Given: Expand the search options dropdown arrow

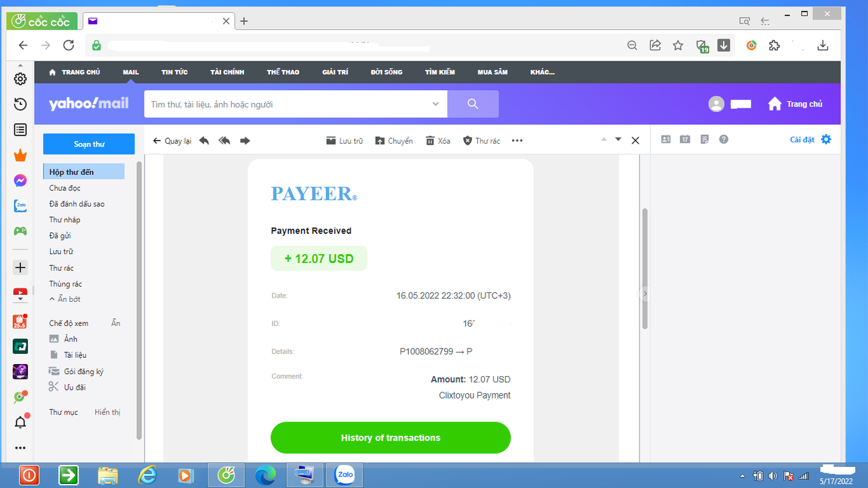Looking at the screenshot, I should point(435,104).
